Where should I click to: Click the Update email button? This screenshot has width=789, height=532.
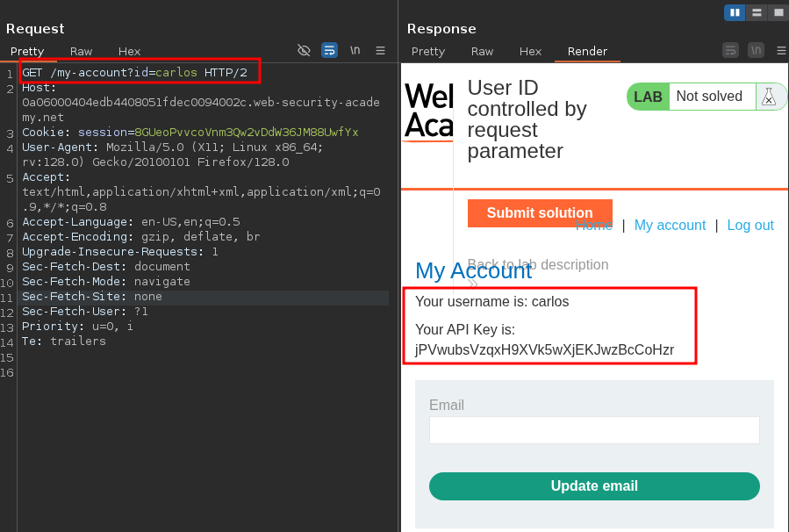[594, 486]
